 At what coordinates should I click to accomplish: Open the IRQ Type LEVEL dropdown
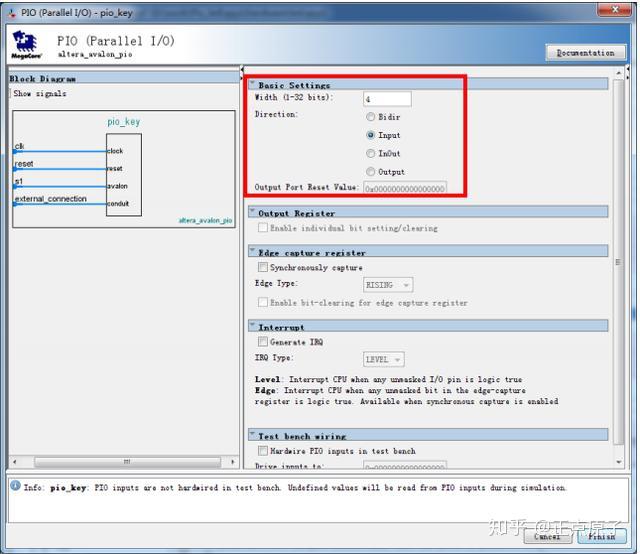(384, 359)
